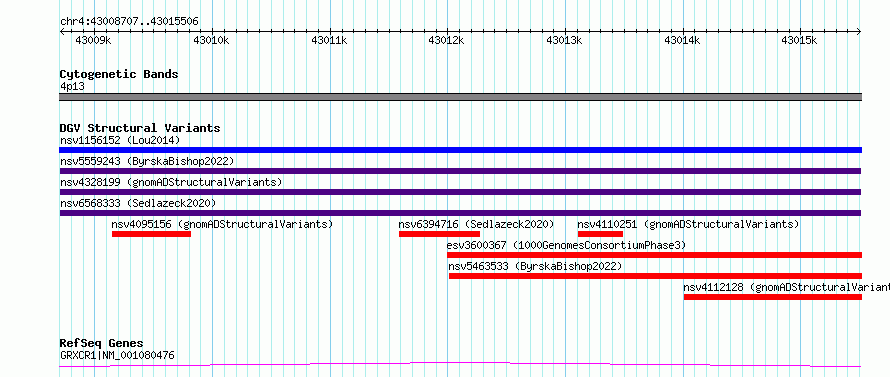Click the gray 4p13 cytogenetic band bar

pyautogui.click(x=460, y=97)
